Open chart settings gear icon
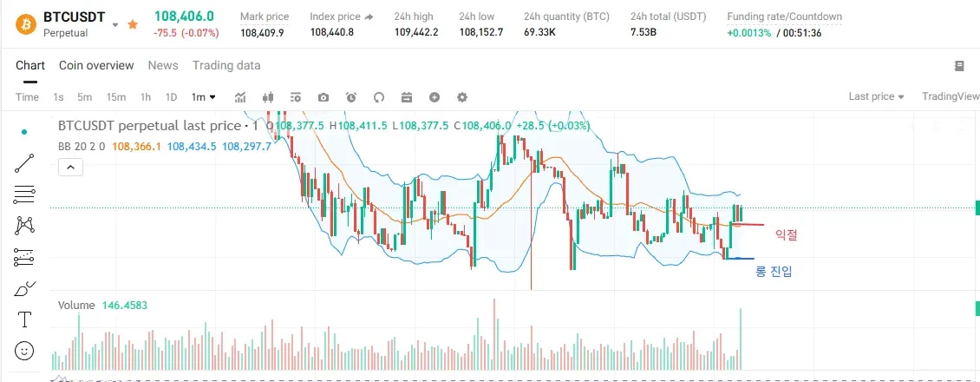Screen dimensions: 980x382 click(x=462, y=97)
